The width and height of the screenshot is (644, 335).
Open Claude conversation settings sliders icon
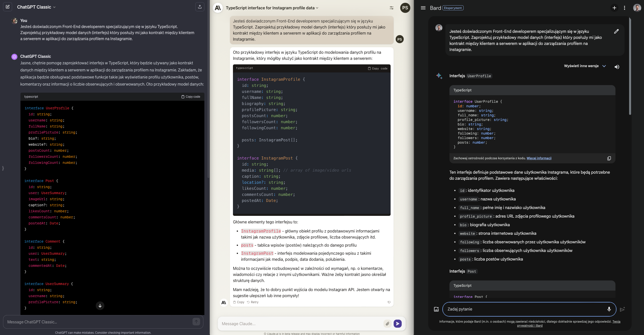pos(391,8)
